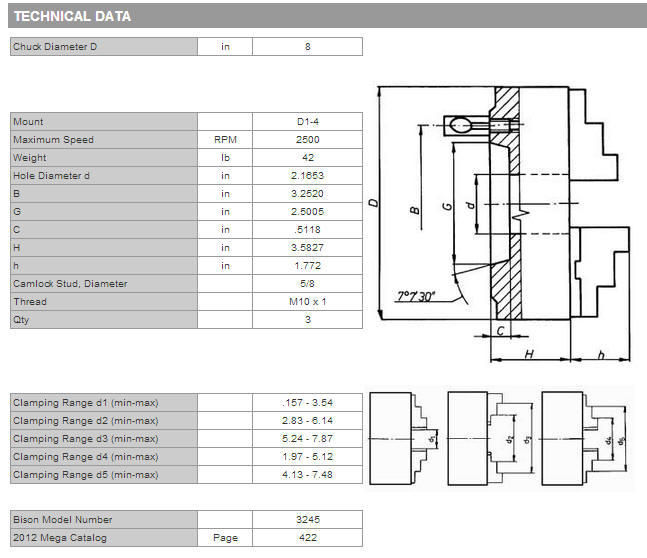Click the .157 - 3.54 range value

tap(307, 402)
